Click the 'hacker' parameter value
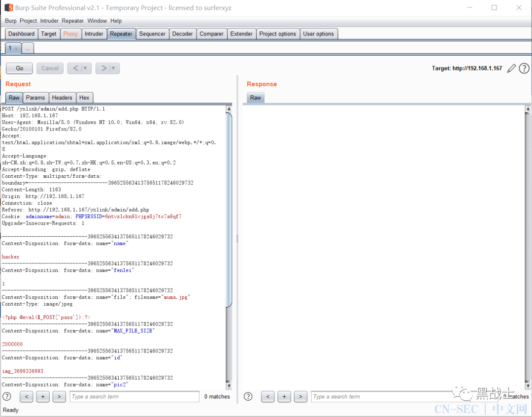The image size is (532, 417). 11,257
